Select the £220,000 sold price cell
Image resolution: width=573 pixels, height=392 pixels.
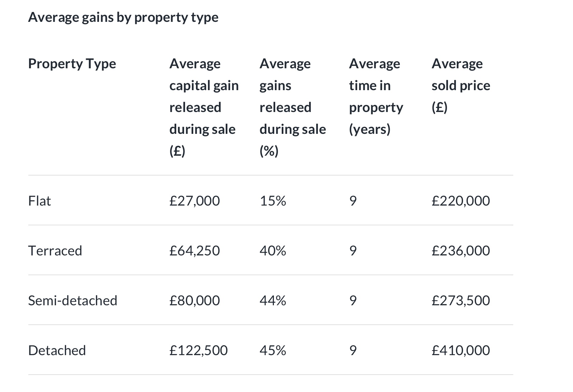[x=461, y=201]
